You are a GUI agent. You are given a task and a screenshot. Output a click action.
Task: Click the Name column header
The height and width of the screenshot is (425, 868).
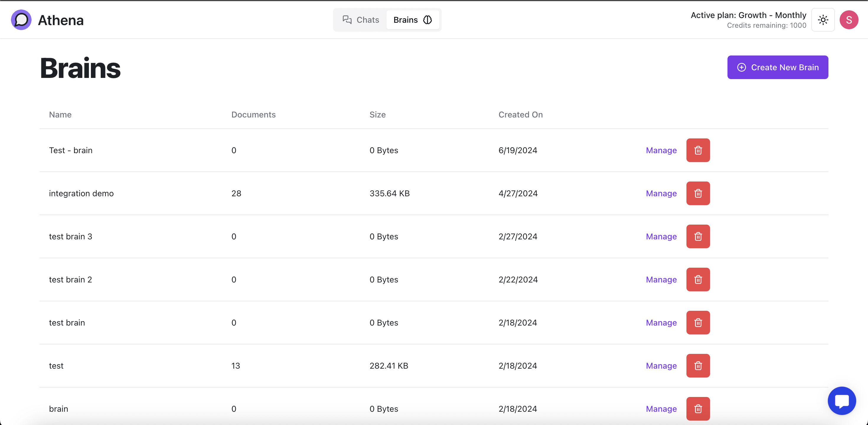click(60, 115)
